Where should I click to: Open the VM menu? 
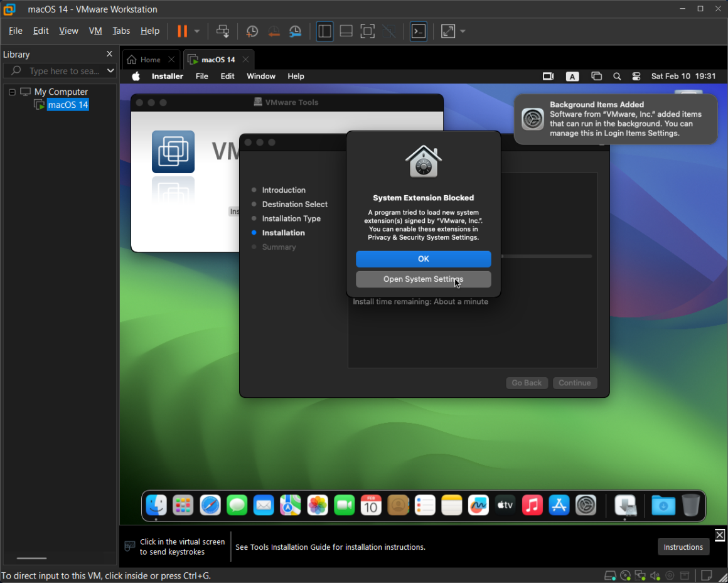pyautogui.click(x=95, y=31)
